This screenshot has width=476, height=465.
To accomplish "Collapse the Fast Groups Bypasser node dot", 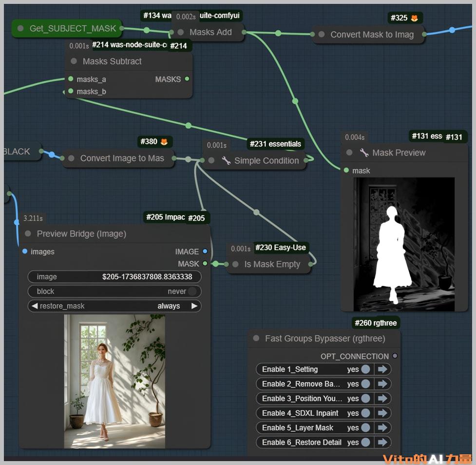I will pos(256,338).
